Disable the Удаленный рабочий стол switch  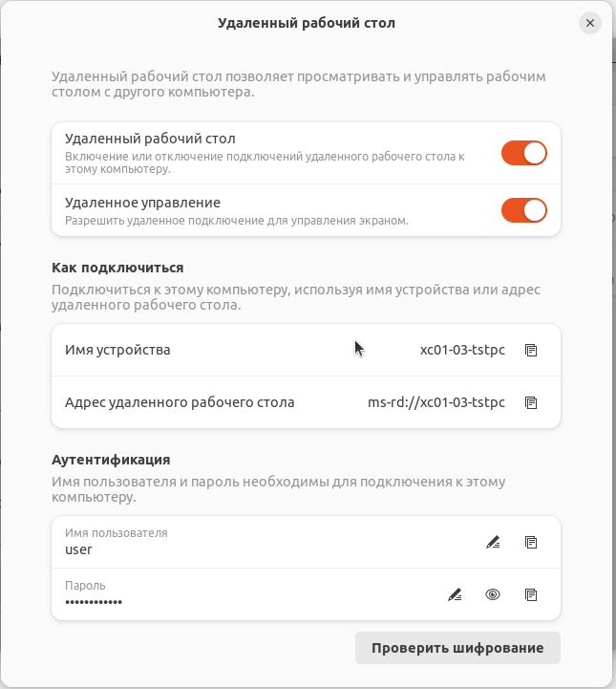[523, 153]
